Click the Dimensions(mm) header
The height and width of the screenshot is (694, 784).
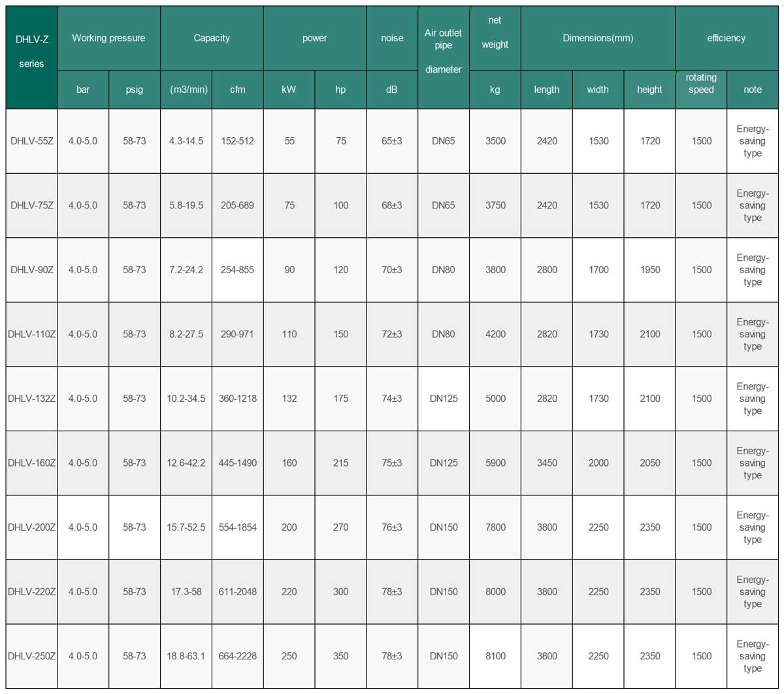(598, 38)
